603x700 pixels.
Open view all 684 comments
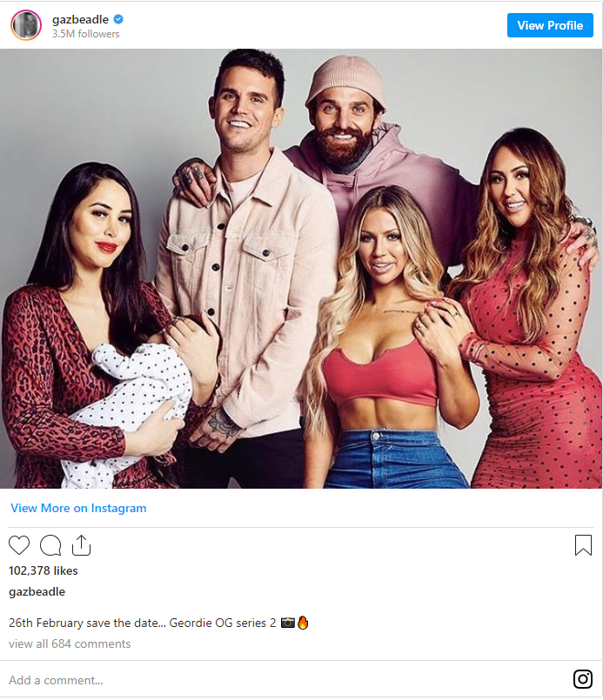(x=70, y=643)
